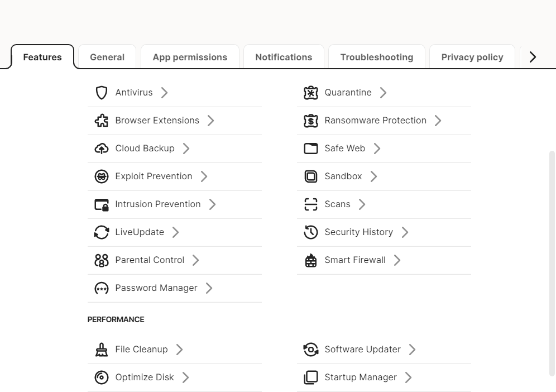Screen dimensions: 556x392
Task: Expand the Password Manager chevron
Action: pos(209,288)
